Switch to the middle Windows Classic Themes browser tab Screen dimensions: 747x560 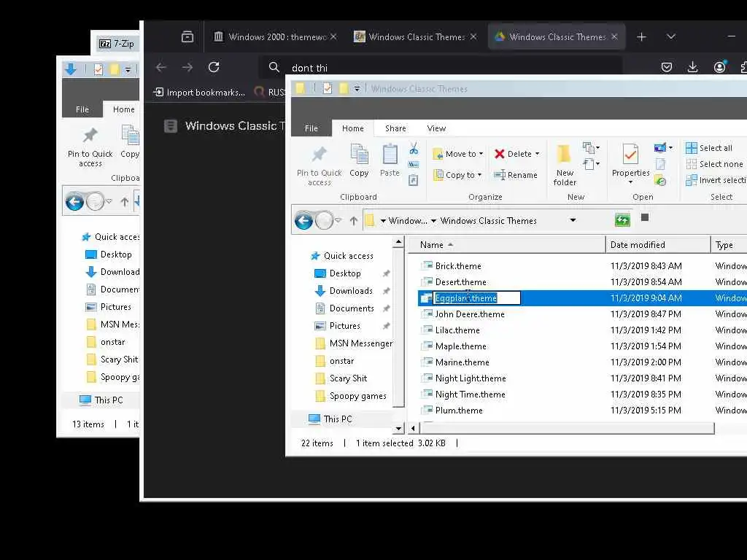pyautogui.click(x=414, y=36)
